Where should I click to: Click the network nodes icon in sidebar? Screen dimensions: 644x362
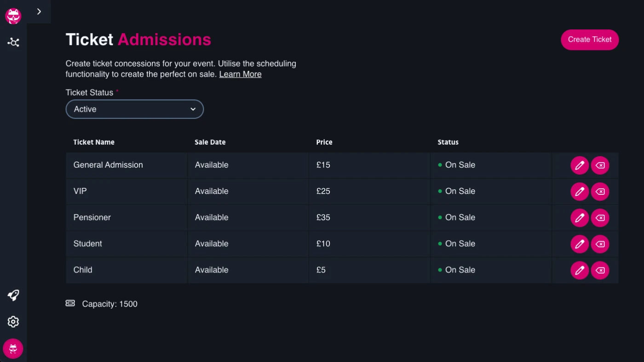(13, 43)
